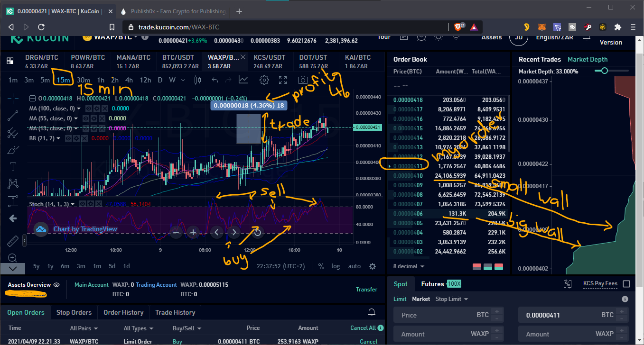Viewport: 644px width, 345px height.
Task: Switch to Market Depth tab
Action: coord(588,59)
